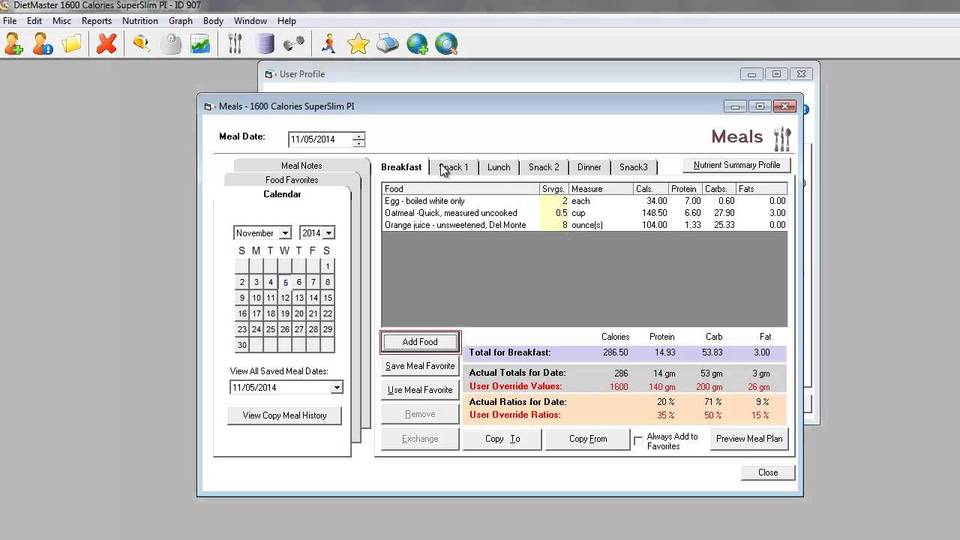The image size is (960, 540).
Task: Click the fork and knife meals icon
Action: 235,44
